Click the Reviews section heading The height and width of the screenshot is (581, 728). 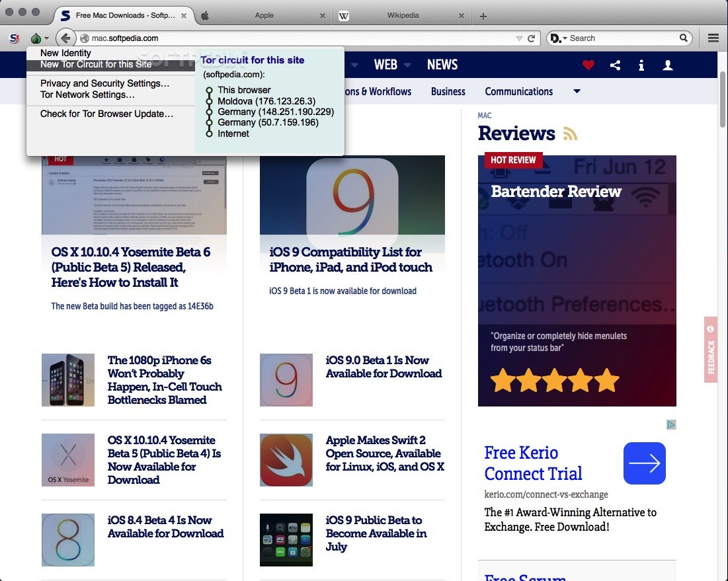(516, 133)
